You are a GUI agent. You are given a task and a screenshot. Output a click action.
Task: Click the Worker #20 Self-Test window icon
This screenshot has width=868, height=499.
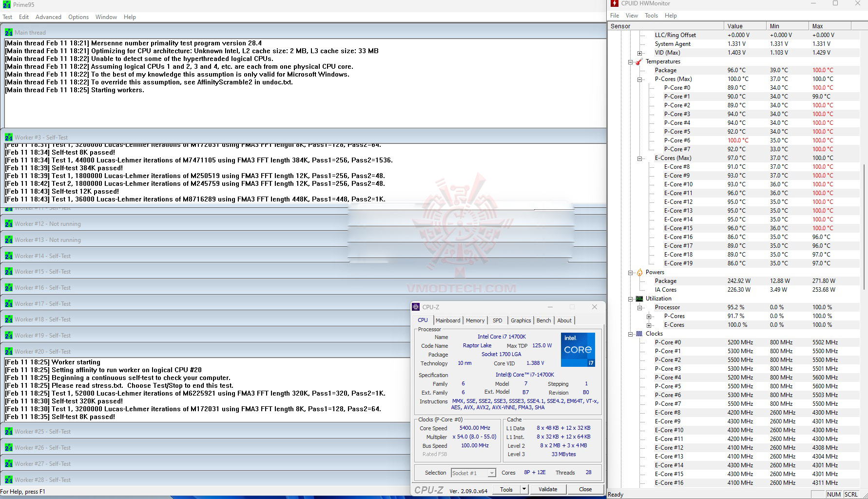coord(9,351)
